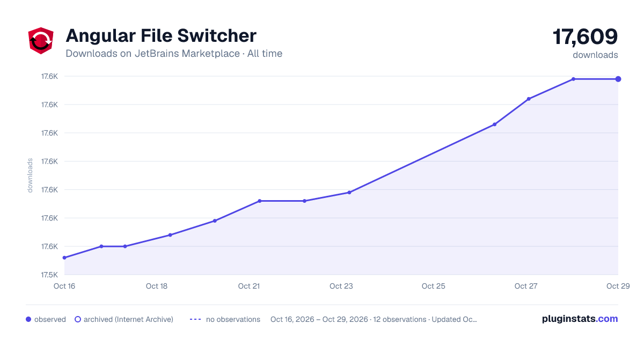Select the data point right of Oct 18
644x338 pixels.
(x=170, y=235)
